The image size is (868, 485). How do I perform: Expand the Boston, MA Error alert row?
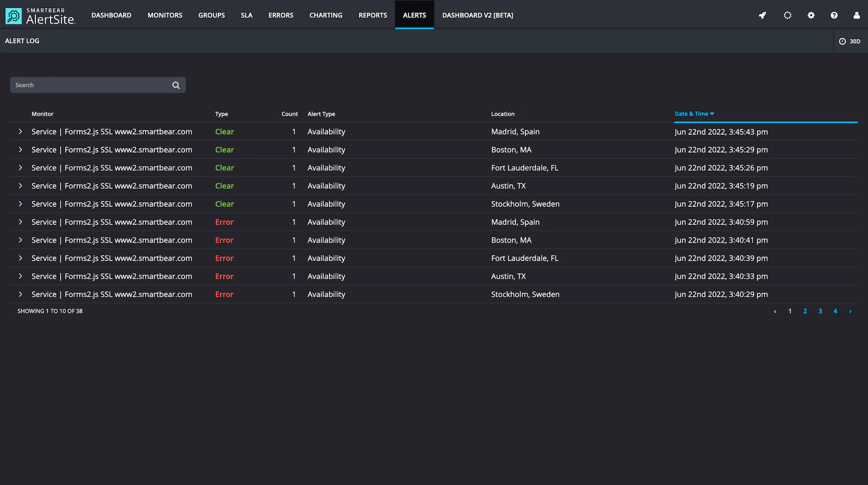point(20,240)
